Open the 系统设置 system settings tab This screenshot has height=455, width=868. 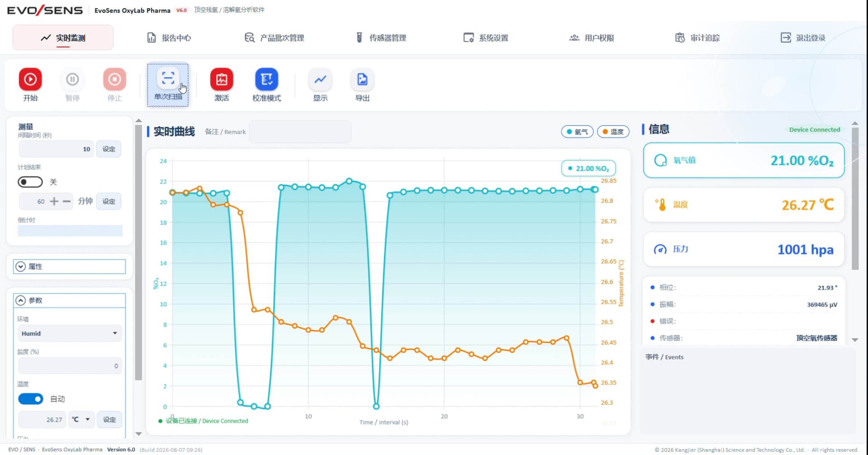point(486,38)
